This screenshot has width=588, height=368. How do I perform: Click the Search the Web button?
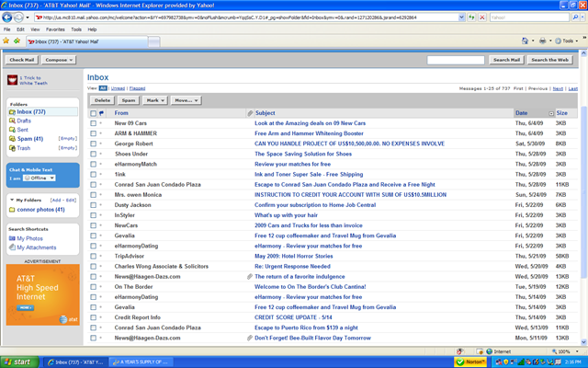pyautogui.click(x=549, y=60)
